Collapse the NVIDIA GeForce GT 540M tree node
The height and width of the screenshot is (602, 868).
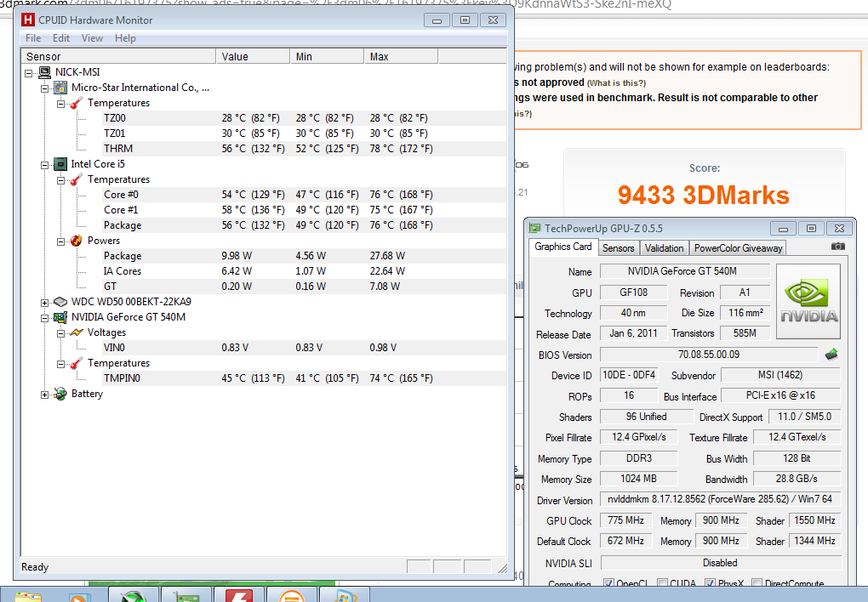tap(45, 318)
